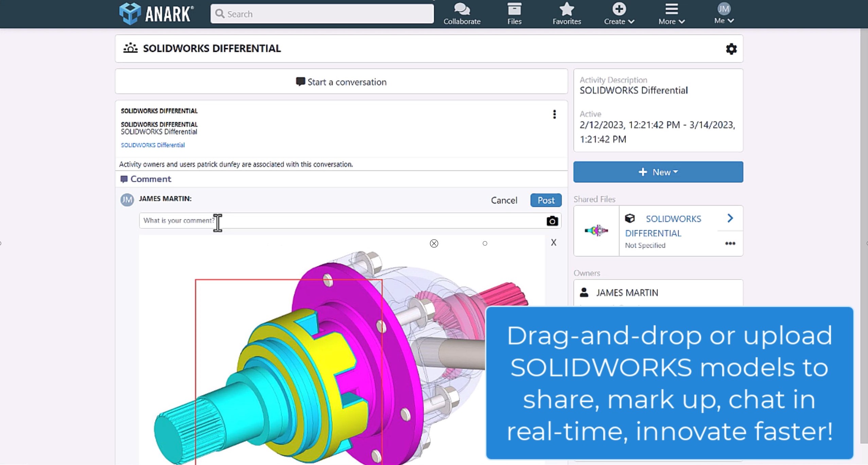The image size is (868, 465).
Task: Post the comment
Action: coord(545,200)
